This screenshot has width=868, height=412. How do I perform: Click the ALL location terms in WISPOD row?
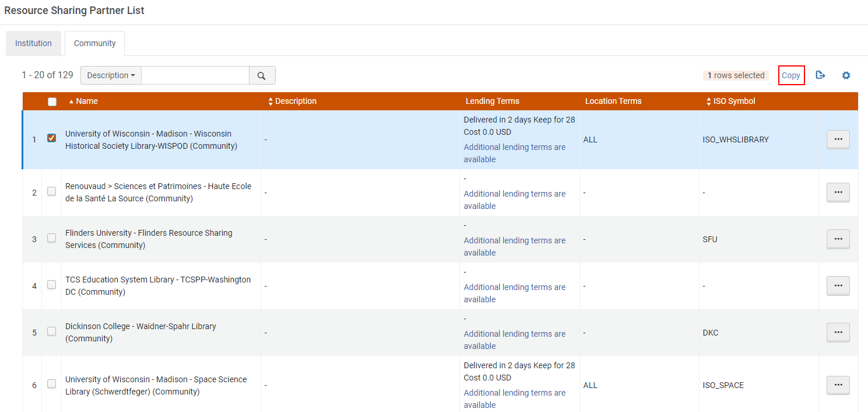pyautogui.click(x=590, y=139)
